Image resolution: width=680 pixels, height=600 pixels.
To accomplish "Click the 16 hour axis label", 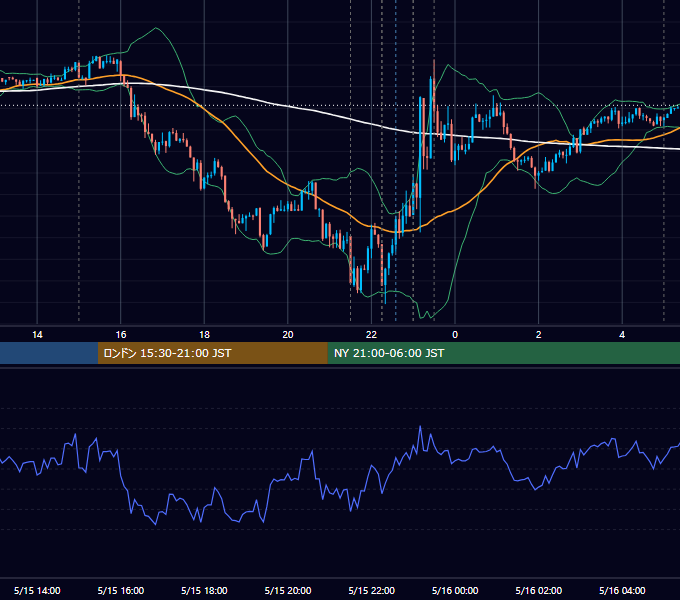I will [121, 335].
